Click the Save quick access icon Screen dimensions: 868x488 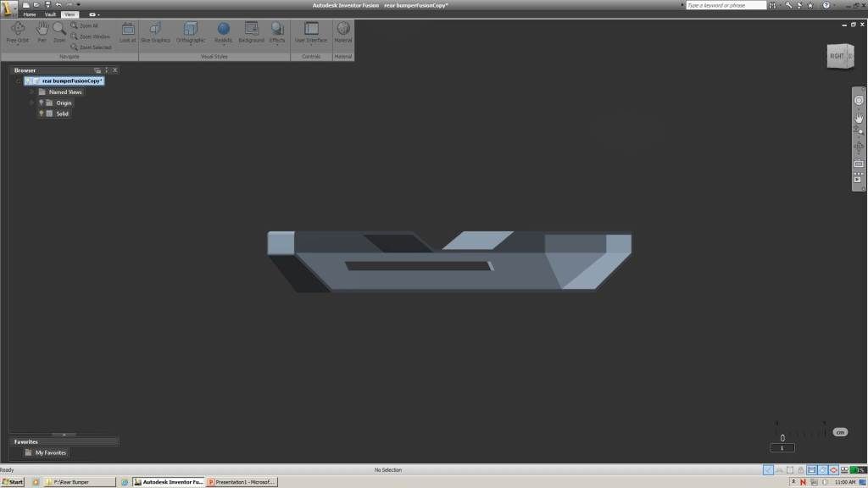coord(47,4)
